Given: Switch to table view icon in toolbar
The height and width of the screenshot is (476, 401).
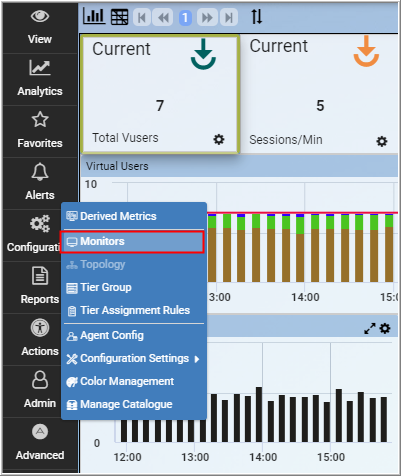Looking at the screenshot, I should click(x=119, y=17).
